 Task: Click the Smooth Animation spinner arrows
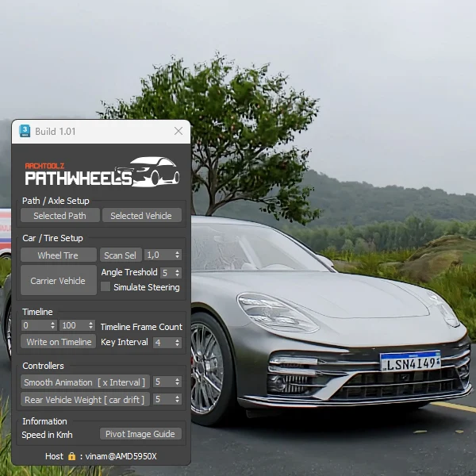[x=178, y=382]
